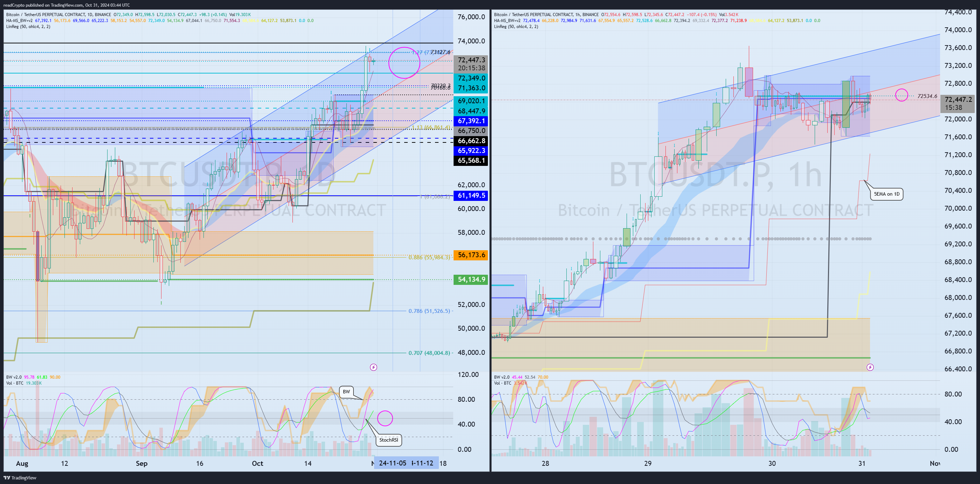Click the magenta circle on the 1h chart
The height and width of the screenshot is (484, 980).
902,95
